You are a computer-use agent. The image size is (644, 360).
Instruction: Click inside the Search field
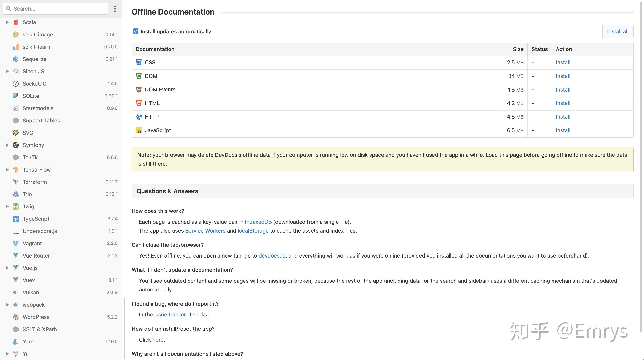click(55, 8)
